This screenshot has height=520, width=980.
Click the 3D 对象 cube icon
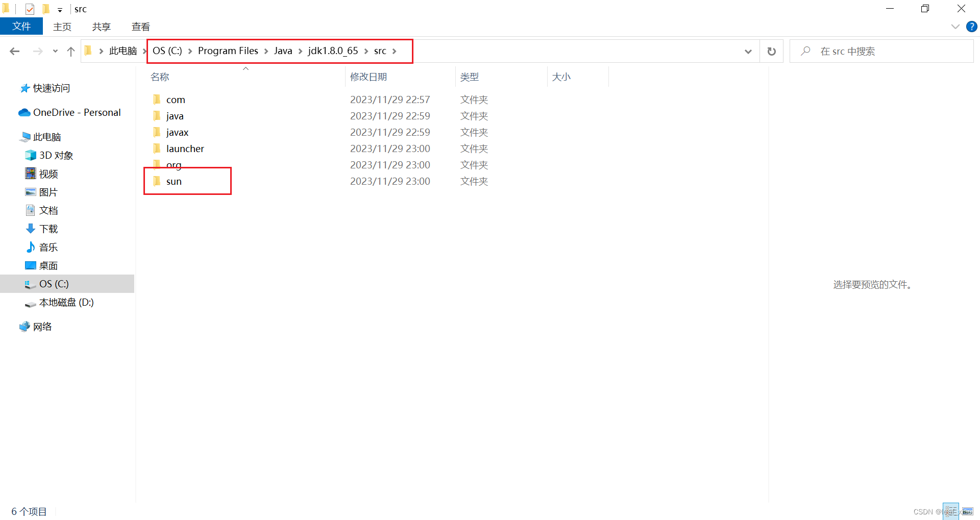point(31,155)
